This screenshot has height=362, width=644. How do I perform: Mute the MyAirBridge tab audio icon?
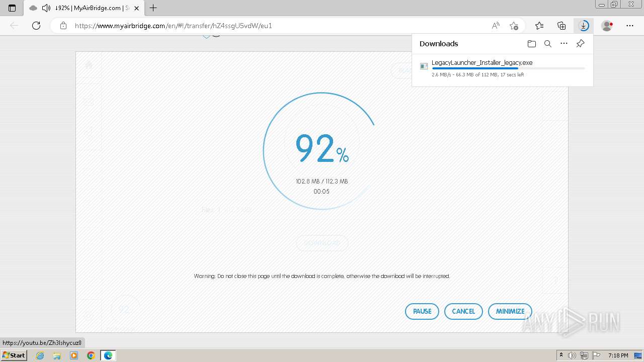pyautogui.click(x=46, y=8)
